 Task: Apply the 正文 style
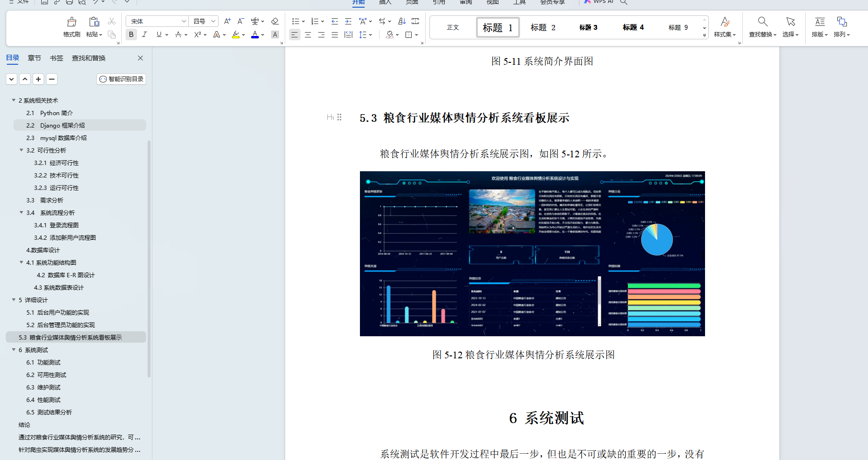(x=453, y=27)
